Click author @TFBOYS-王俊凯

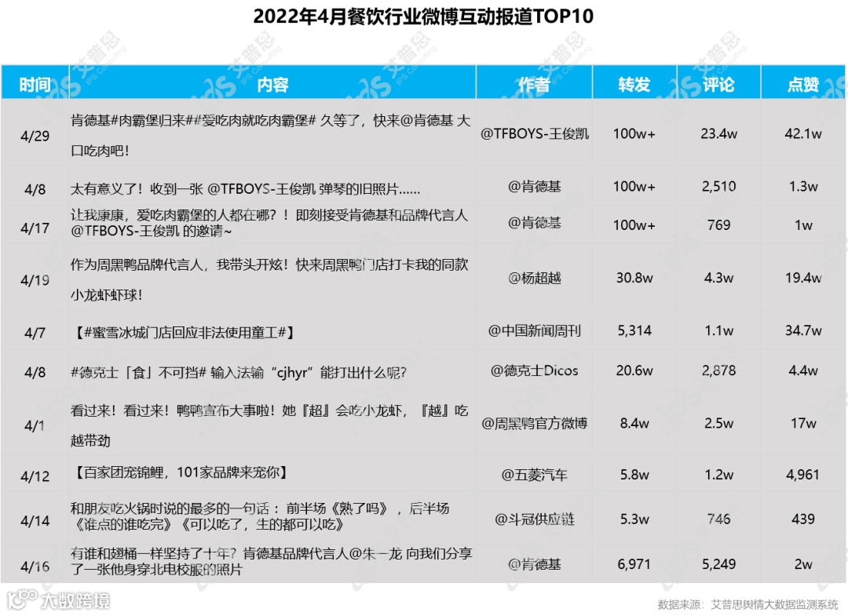535,133
